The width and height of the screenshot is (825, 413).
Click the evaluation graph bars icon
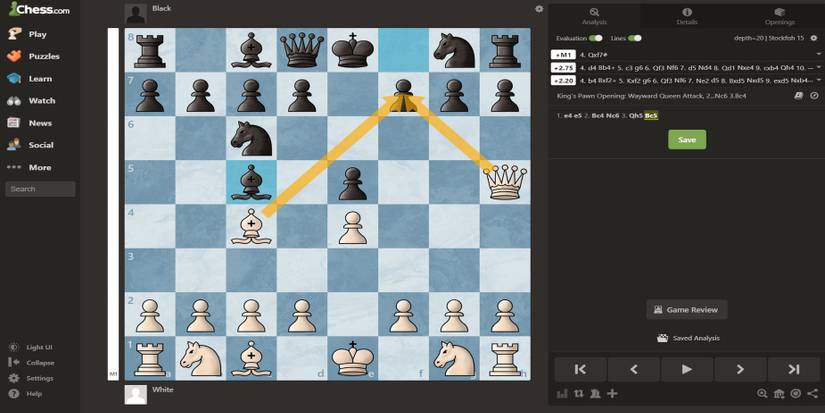(562, 394)
